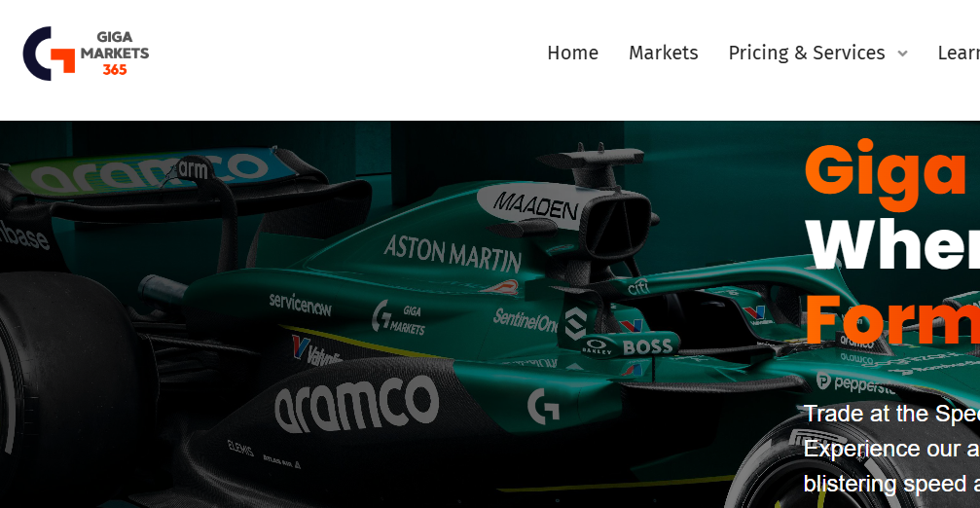Select the partially visible Learn menu item

(x=959, y=54)
